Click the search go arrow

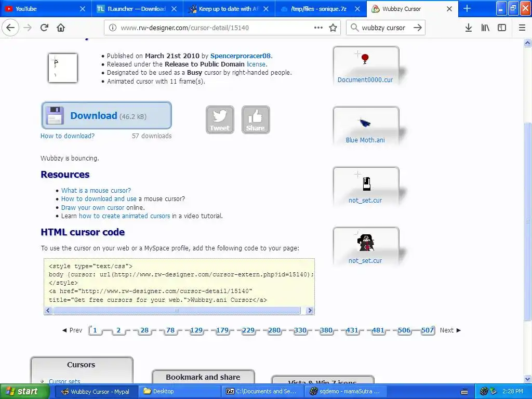coord(418,28)
